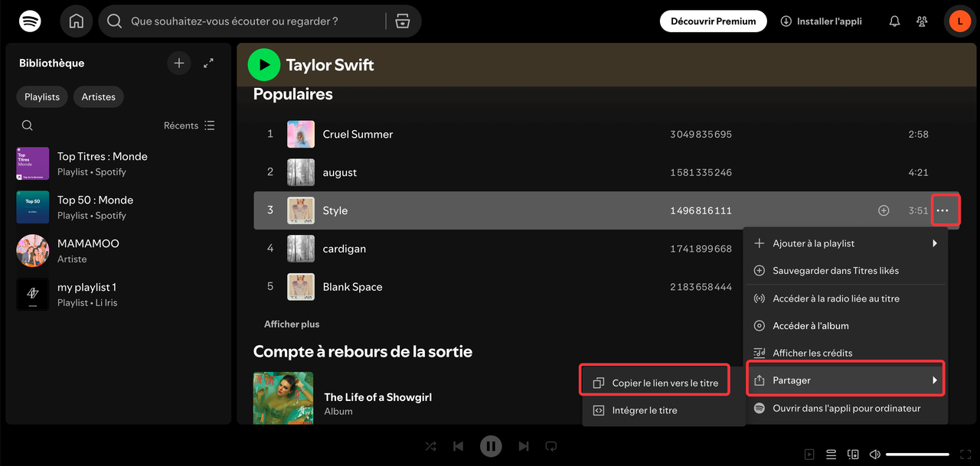Skip to previous track

point(458,446)
